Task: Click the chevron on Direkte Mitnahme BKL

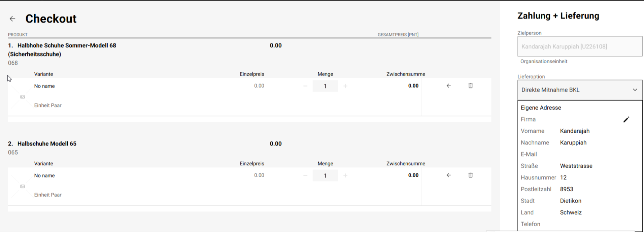Action: pos(635,90)
